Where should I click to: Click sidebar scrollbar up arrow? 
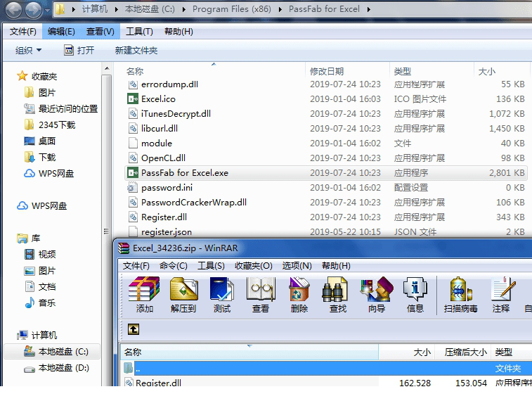click(x=107, y=68)
